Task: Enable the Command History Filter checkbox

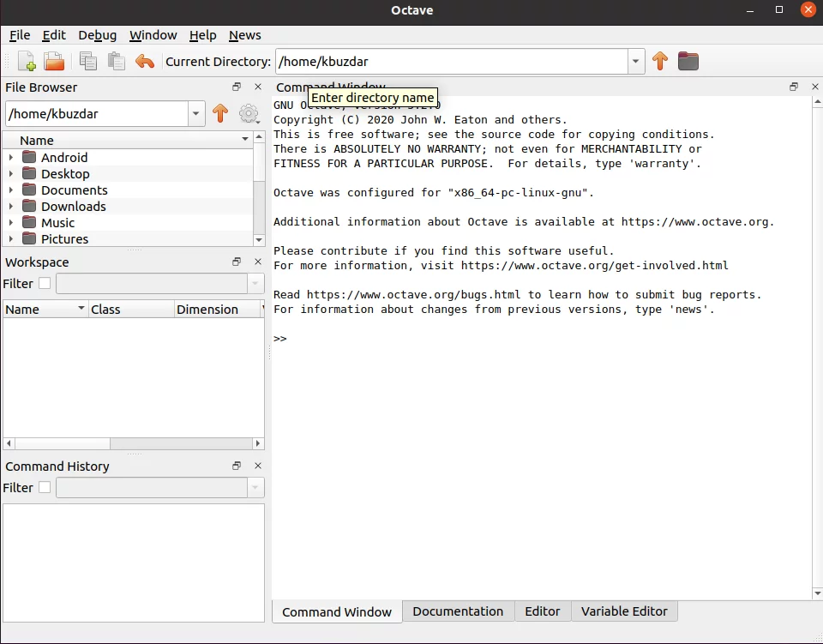Action: click(45, 488)
